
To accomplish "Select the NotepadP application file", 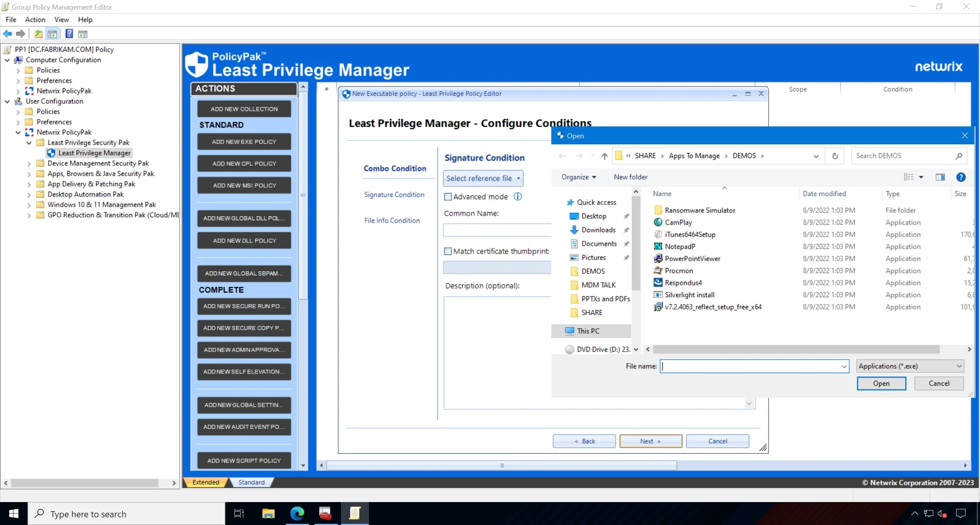I will (680, 247).
